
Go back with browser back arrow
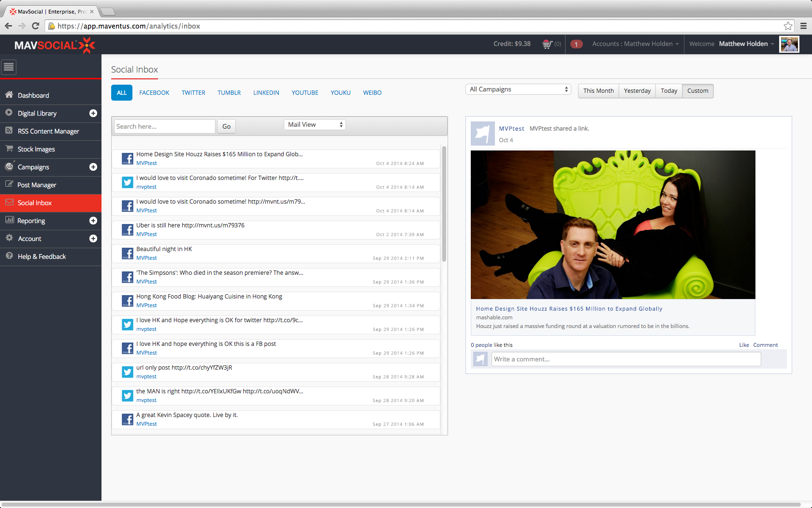[8, 26]
